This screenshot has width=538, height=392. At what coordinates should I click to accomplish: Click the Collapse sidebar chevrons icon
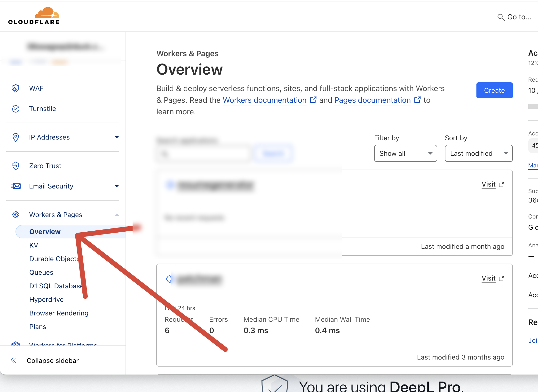click(14, 360)
